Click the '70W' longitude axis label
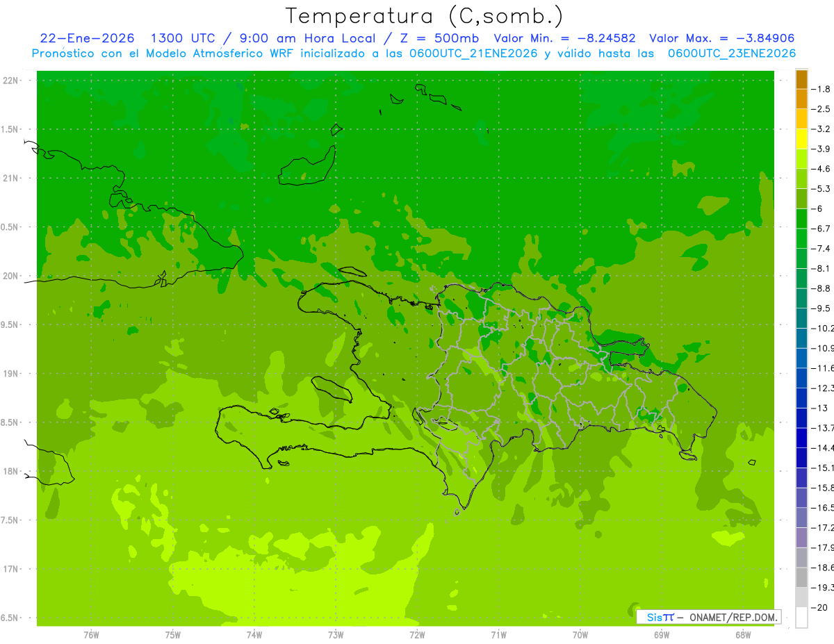The image size is (834, 644). coord(580,634)
